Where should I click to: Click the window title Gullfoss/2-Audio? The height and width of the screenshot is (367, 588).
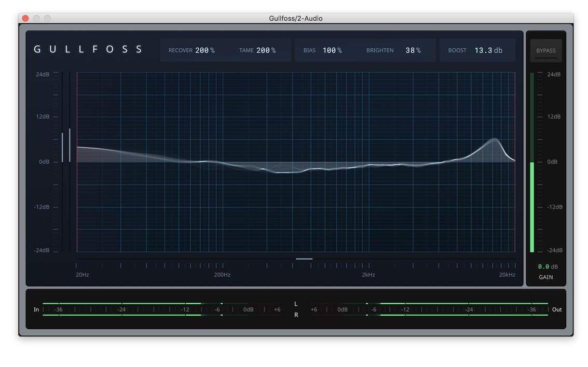coord(295,18)
